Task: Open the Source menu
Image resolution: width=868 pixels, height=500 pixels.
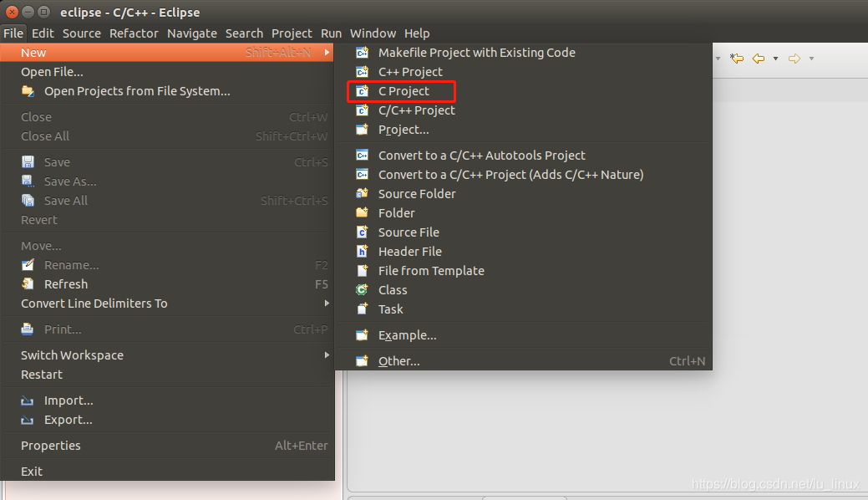Action: [x=81, y=33]
